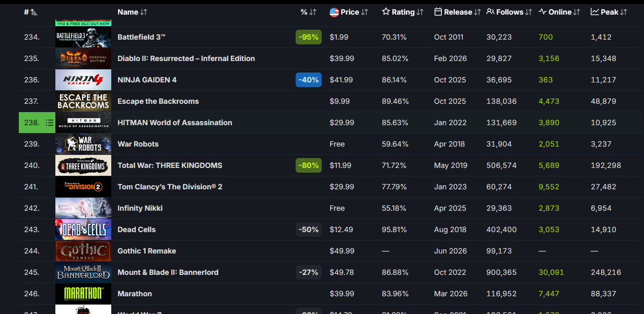Click the -95% discount badge
Screen dimensions: 644x314
coord(309,37)
